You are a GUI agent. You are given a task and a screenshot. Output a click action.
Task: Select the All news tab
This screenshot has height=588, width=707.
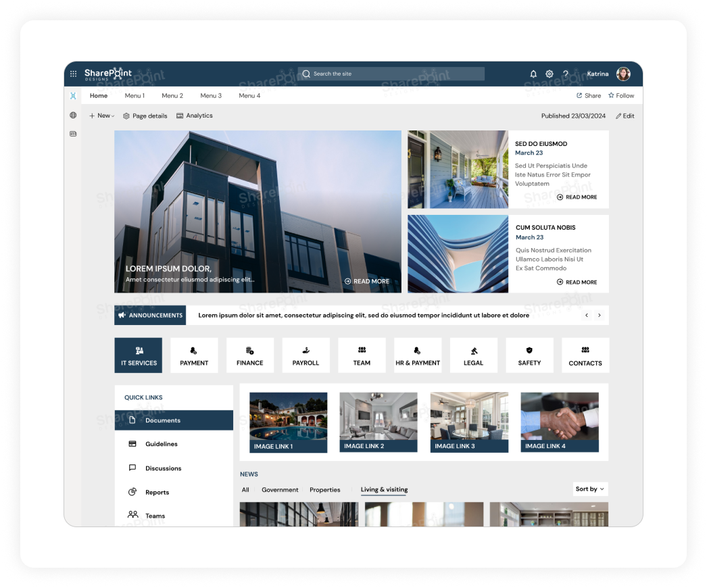pos(245,490)
